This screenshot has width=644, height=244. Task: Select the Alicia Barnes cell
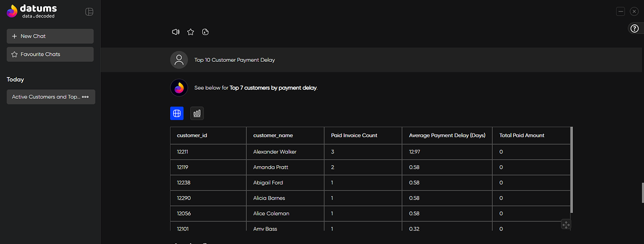tap(286, 198)
